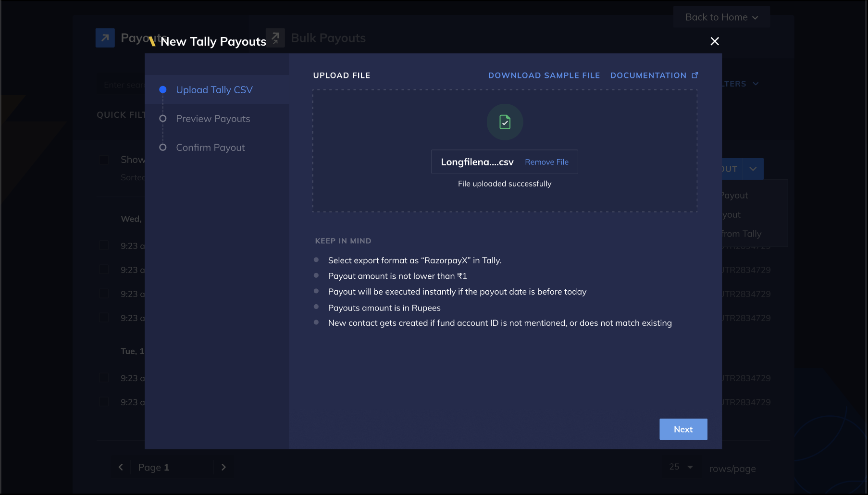The height and width of the screenshot is (495, 868).
Task: Click the Upload Tally CSV step bullet
Action: click(163, 90)
